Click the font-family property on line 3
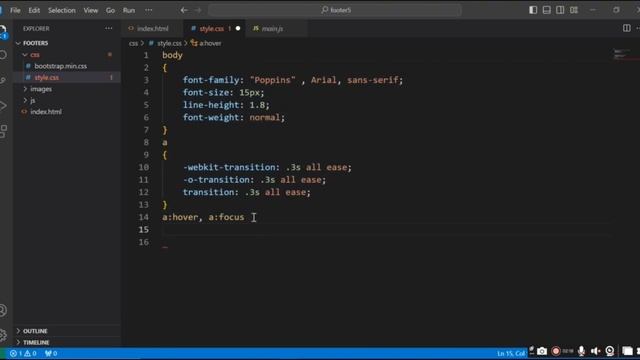This screenshot has height=360, width=640. tap(211, 80)
